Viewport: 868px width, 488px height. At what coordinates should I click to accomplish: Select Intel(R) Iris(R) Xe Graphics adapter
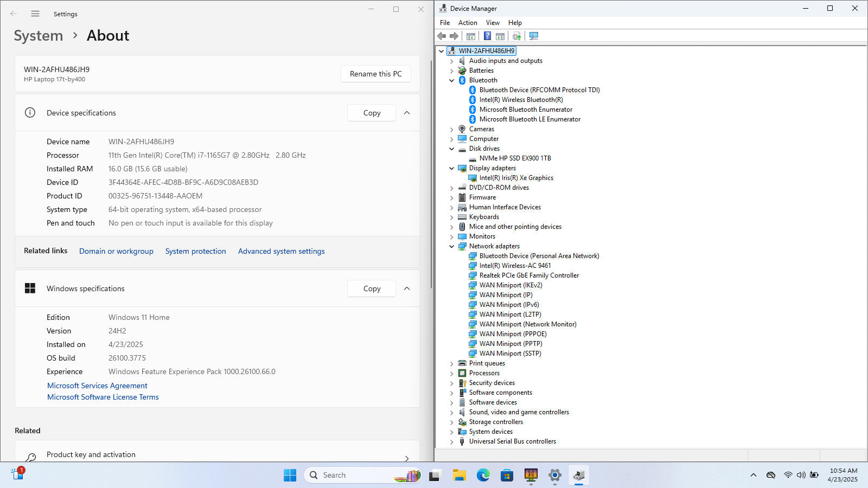coord(516,178)
